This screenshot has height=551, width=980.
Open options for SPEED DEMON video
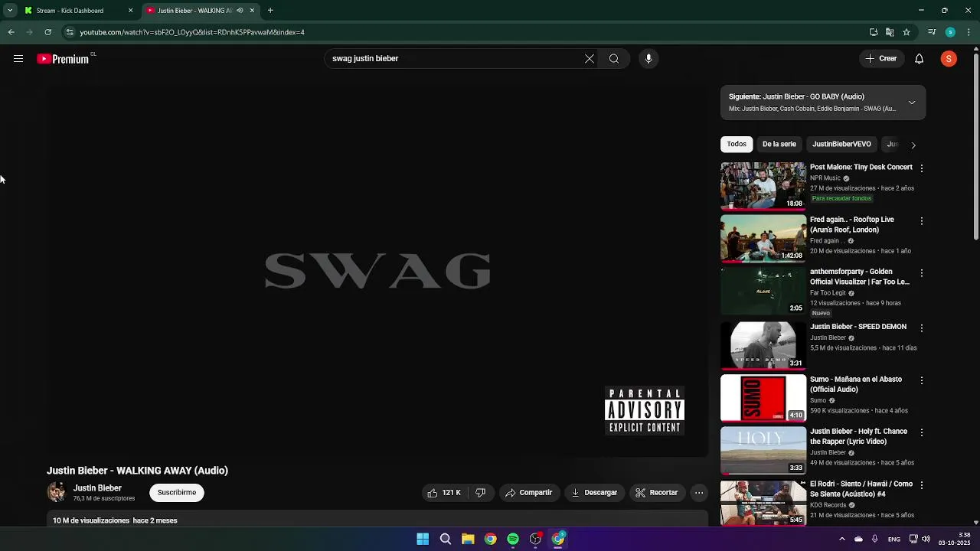tap(922, 328)
